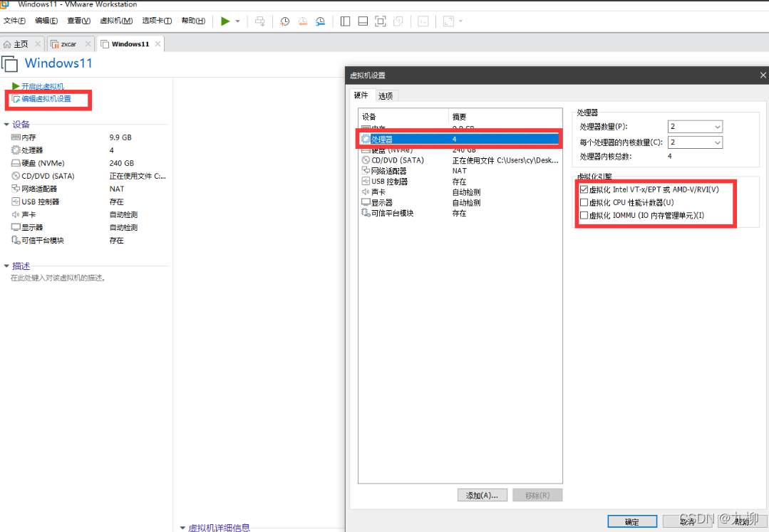The image size is (769, 532).
Task: Collapse the 描述 section
Action: (6, 266)
